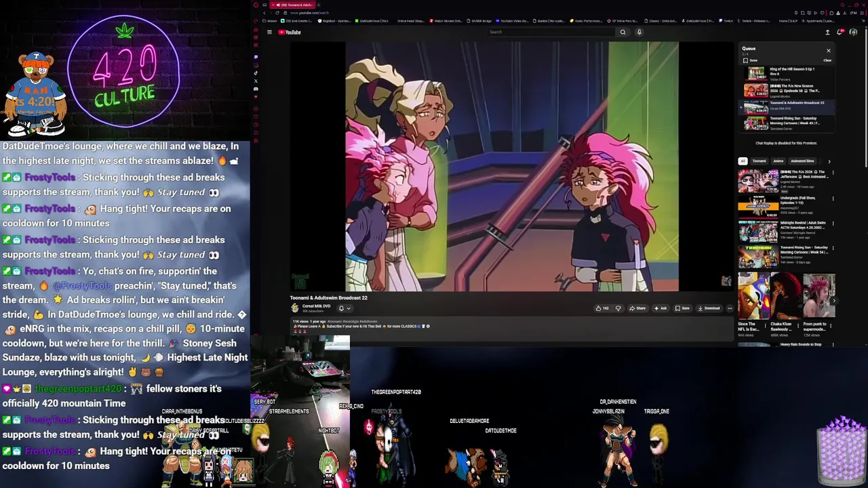Open Cereal Milk DVD channel avatar
Image resolution: width=868 pixels, height=488 pixels.
[295, 308]
